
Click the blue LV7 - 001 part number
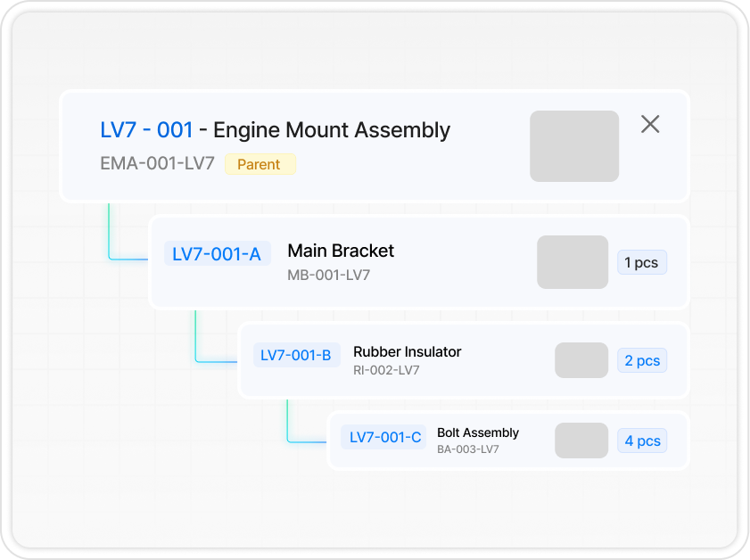(146, 130)
